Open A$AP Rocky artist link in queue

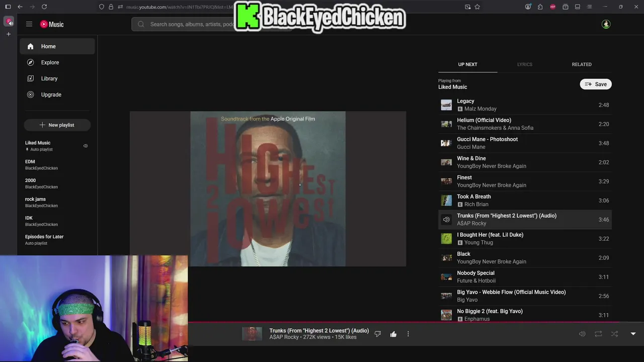tap(471, 223)
